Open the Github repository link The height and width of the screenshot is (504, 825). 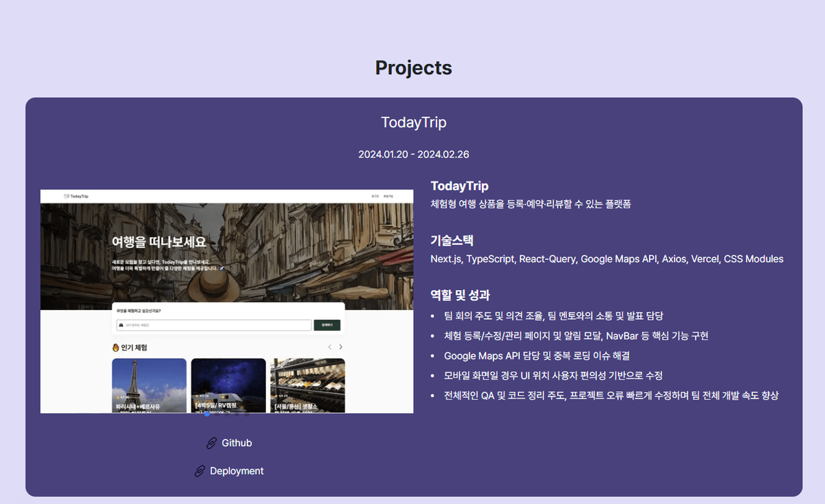[x=236, y=443]
